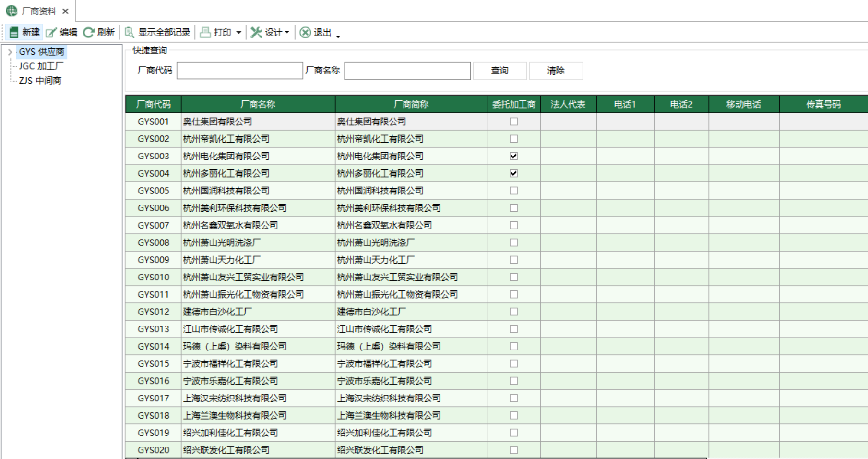Sort by 厂商代码 column header
Screen dimensions: 868x459
coord(154,104)
